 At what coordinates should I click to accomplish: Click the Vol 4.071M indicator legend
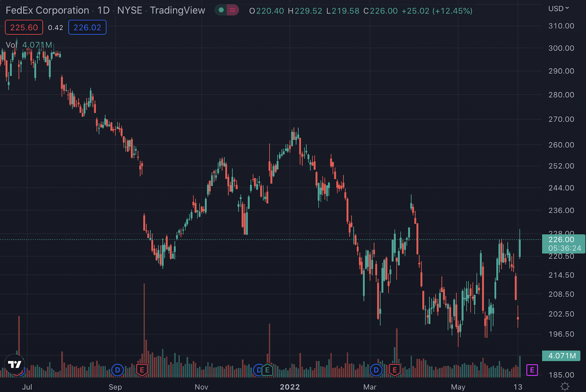[x=29, y=45]
